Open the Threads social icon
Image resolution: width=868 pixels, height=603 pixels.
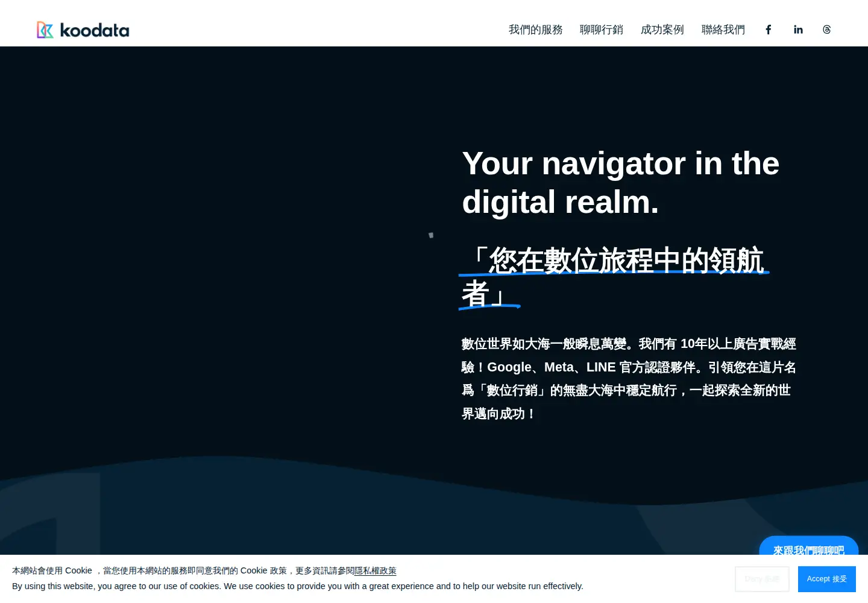pos(827,30)
